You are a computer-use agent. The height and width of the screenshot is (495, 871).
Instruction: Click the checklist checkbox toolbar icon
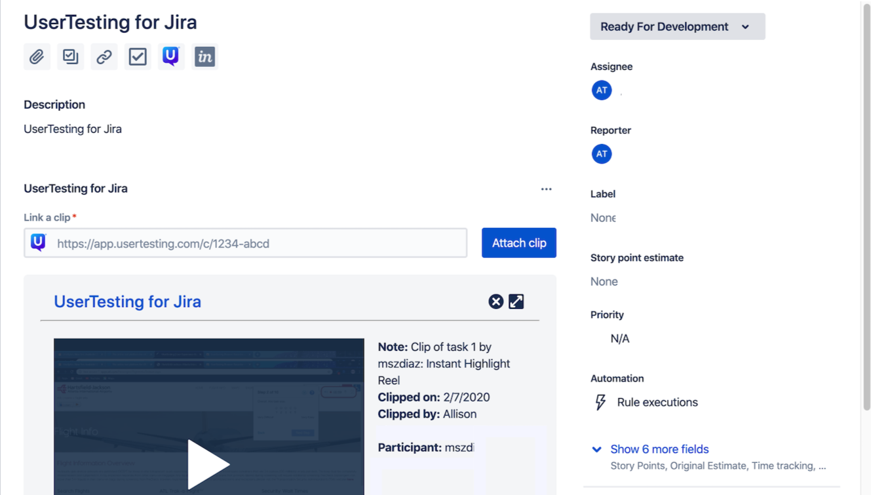point(138,57)
